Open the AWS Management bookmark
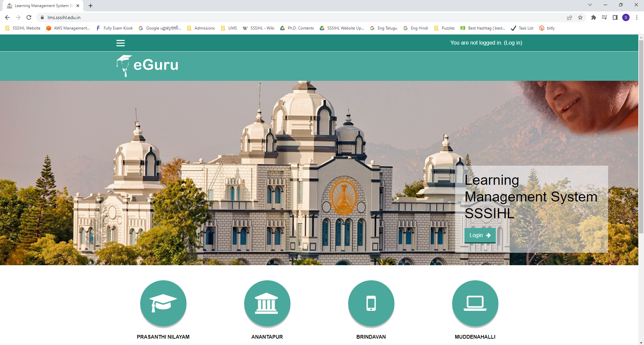 (68, 28)
